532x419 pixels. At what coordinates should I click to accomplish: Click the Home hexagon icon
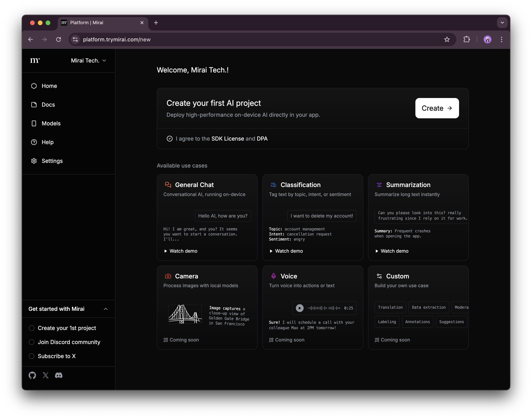(34, 86)
